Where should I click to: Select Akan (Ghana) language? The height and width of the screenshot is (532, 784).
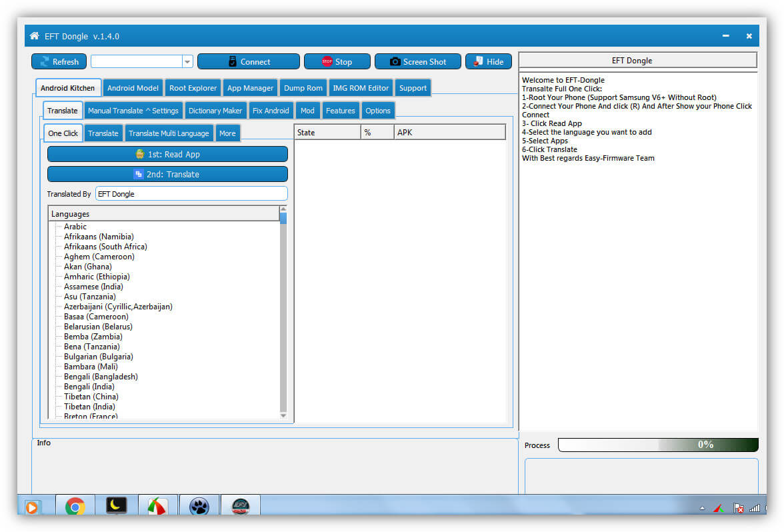tap(88, 267)
